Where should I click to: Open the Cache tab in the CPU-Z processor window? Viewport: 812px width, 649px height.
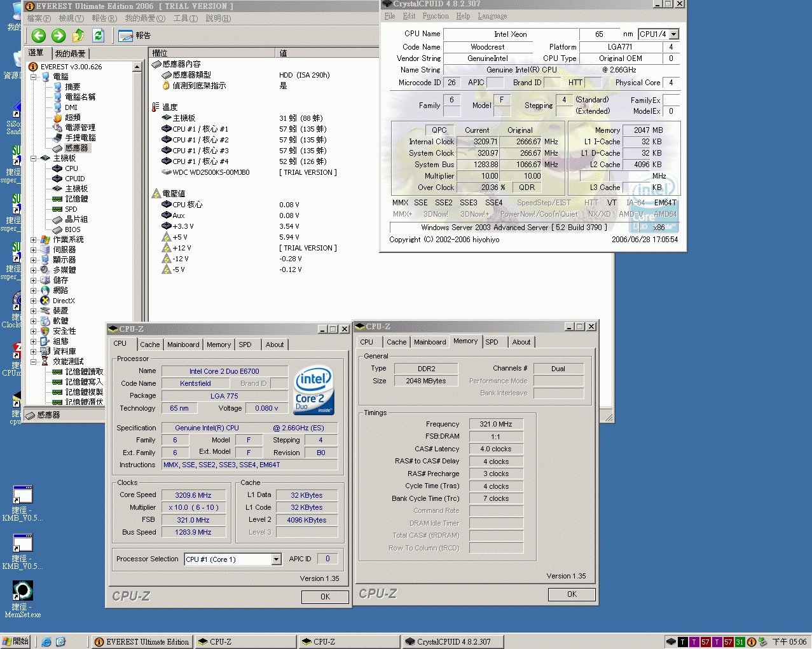coord(150,345)
